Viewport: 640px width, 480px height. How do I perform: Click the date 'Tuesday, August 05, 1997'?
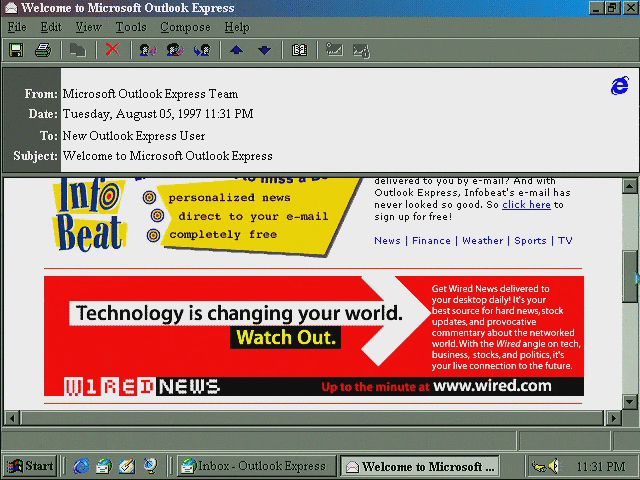coord(132,114)
